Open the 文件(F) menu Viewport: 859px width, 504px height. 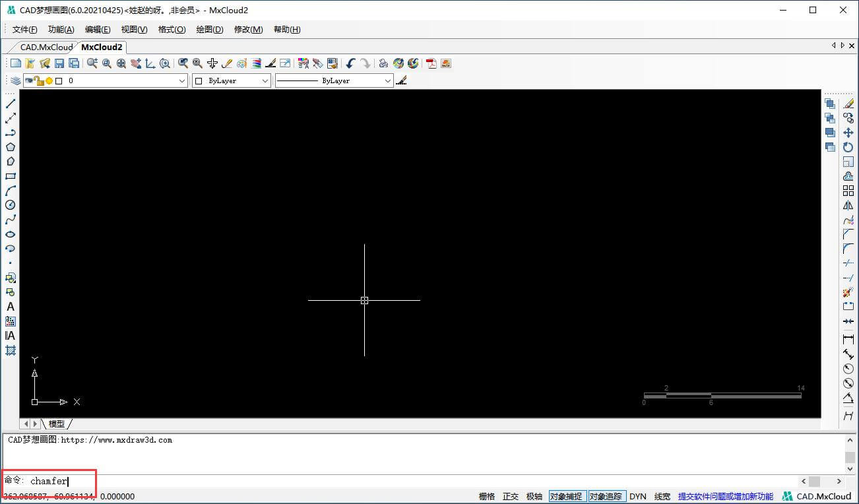(25, 30)
